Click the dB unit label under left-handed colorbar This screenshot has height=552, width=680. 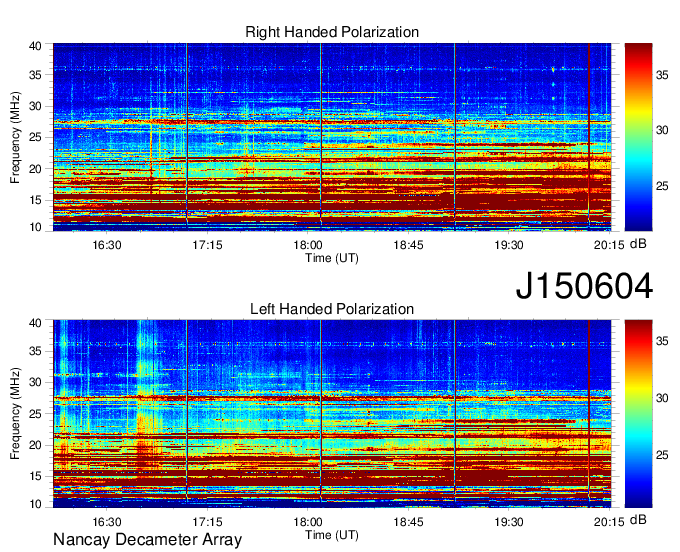click(x=638, y=520)
